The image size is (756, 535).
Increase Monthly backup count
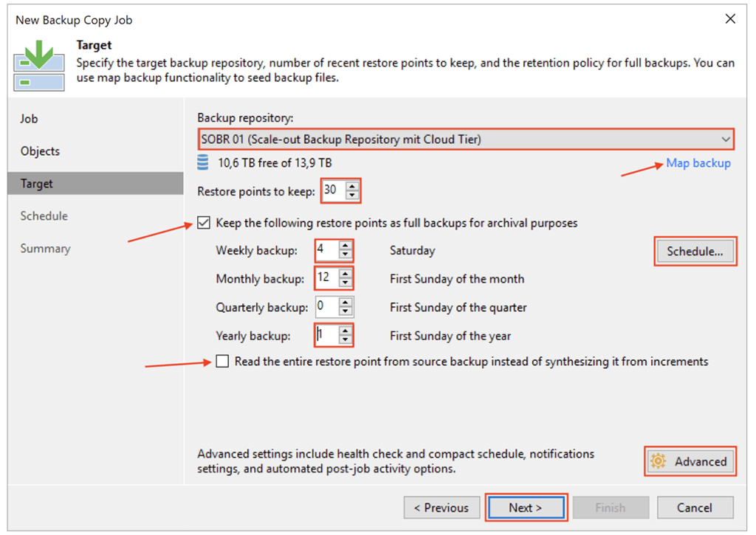pyautogui.click(x=346, y=274)
